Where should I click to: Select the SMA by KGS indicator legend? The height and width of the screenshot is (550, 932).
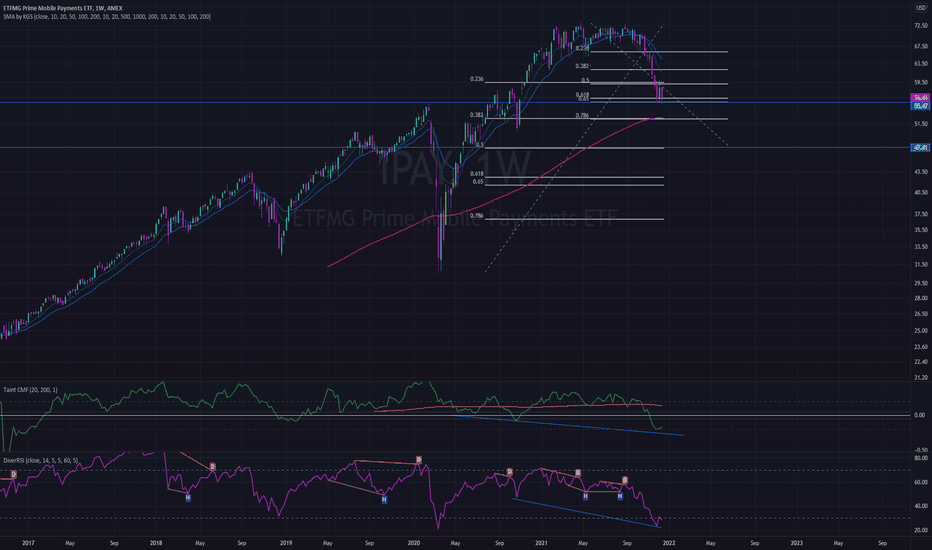point(106,17)
